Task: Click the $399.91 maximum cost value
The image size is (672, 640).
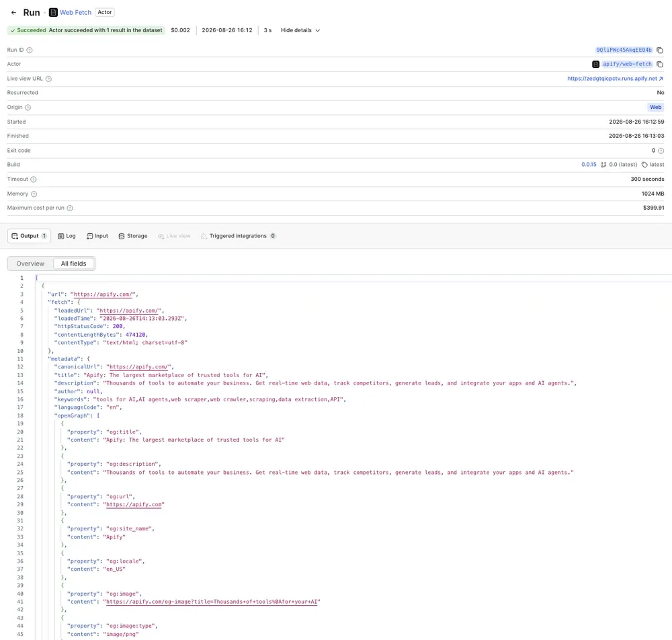Action: click(x=654, y=208)
